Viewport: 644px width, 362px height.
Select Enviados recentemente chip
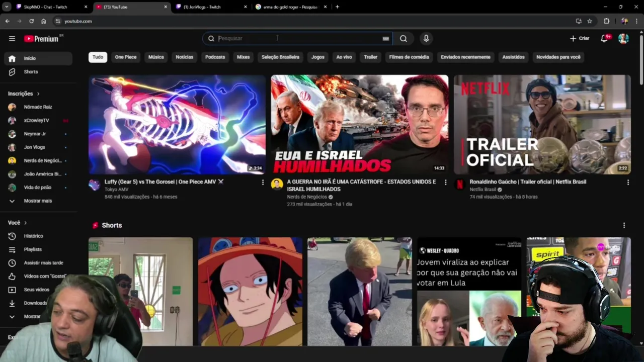pos(465,57)
